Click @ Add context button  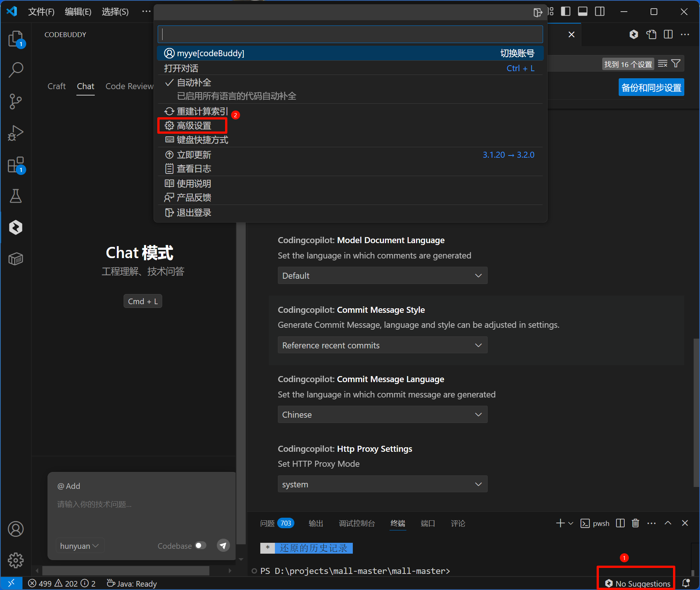pos(69,486)
